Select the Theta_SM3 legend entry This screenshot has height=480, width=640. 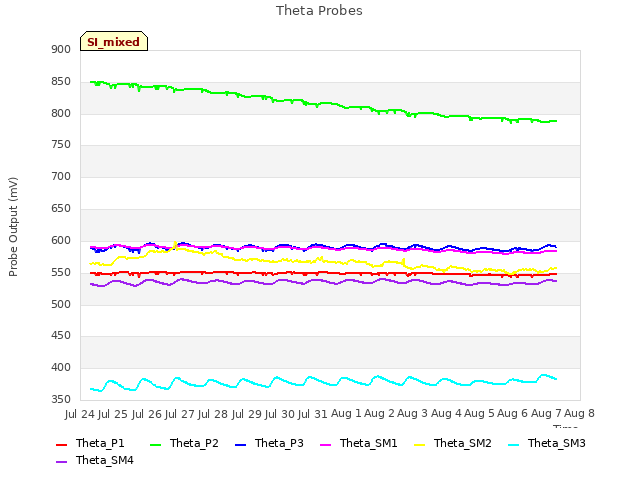click(x=547, y=443)
